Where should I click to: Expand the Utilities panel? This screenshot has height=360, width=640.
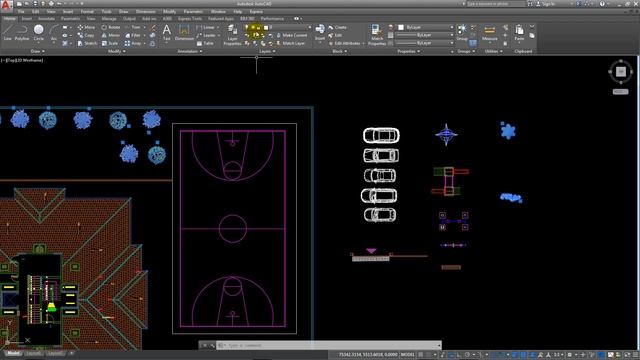pos(494,51)
